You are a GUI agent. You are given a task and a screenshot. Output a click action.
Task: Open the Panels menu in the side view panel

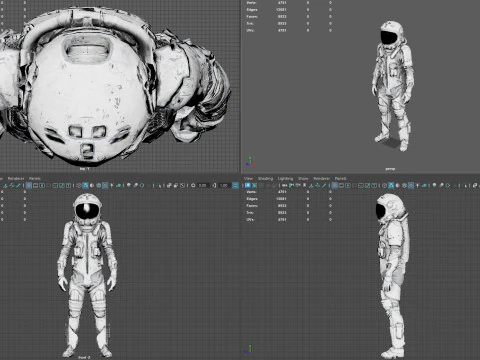[x=340, y=178]
